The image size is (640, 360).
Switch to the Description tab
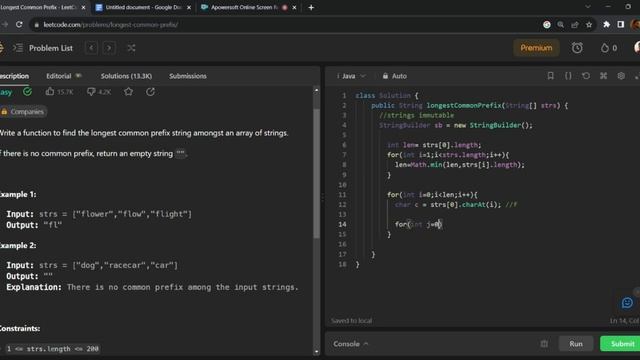(x=14, y=76)
